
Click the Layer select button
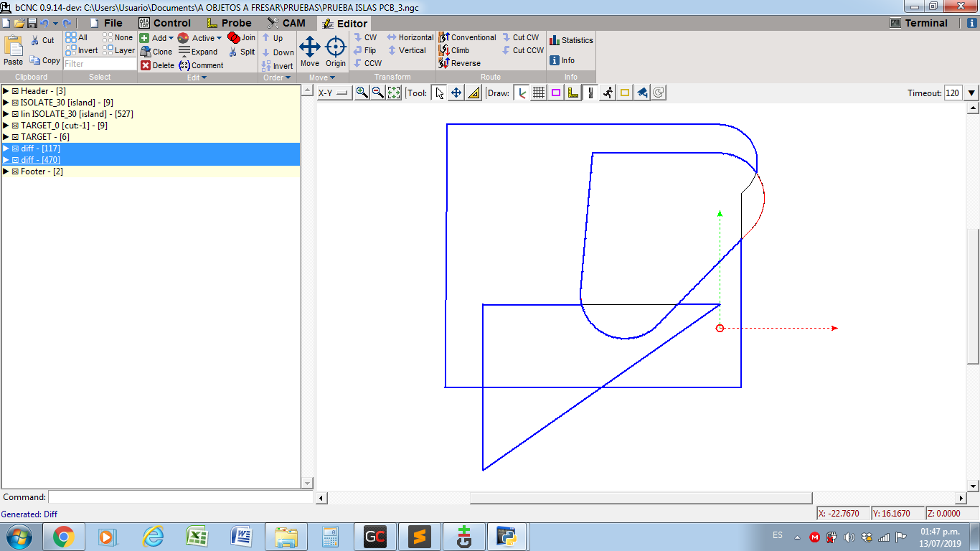click(x=118, y=50)
